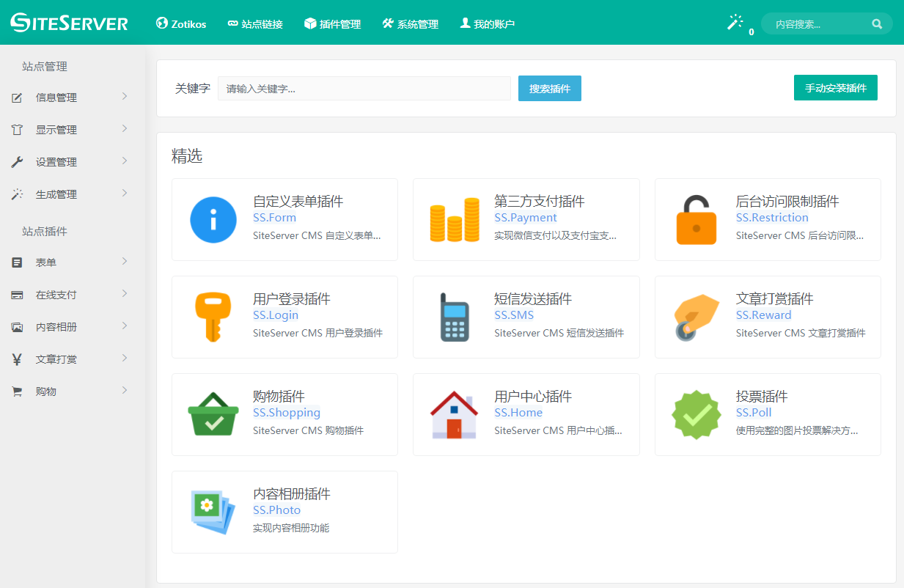Open the SS.Poll link
Screen dimensions: 904x588
point(754,413)
